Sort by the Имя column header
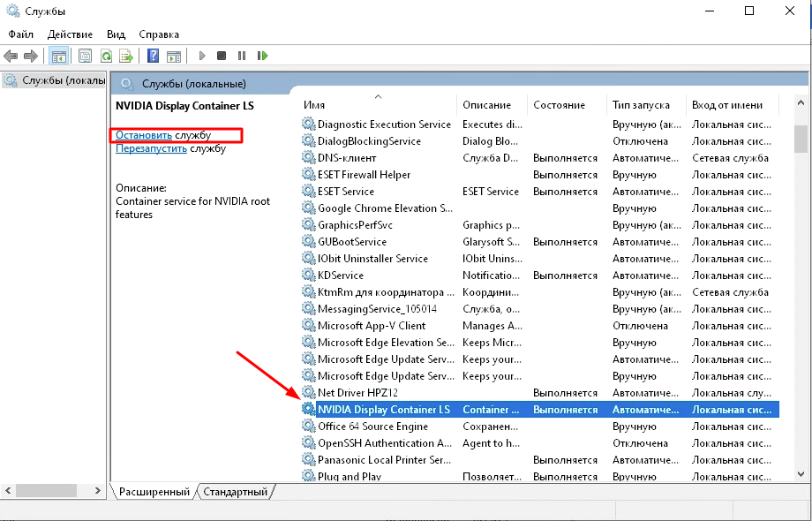Image resolution: width=812 pixels, height=521 pixels. 378,104
